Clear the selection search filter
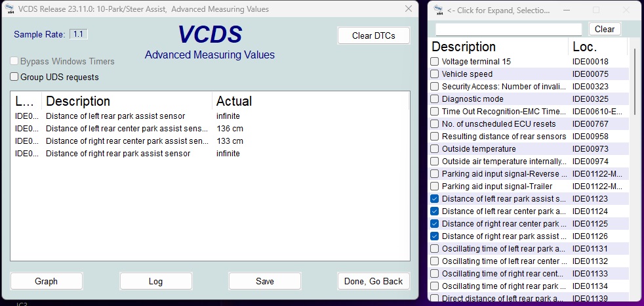Viewport: 644px width, 306px height. tap(605, 29)
